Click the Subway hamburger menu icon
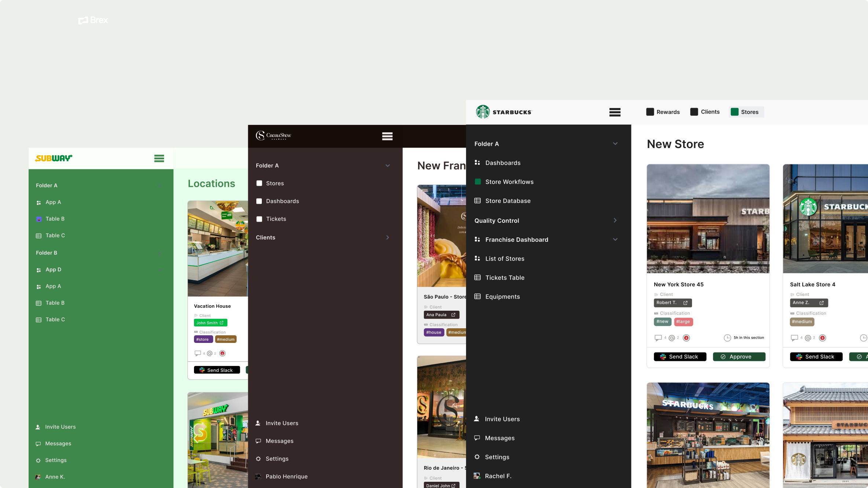 159,158
